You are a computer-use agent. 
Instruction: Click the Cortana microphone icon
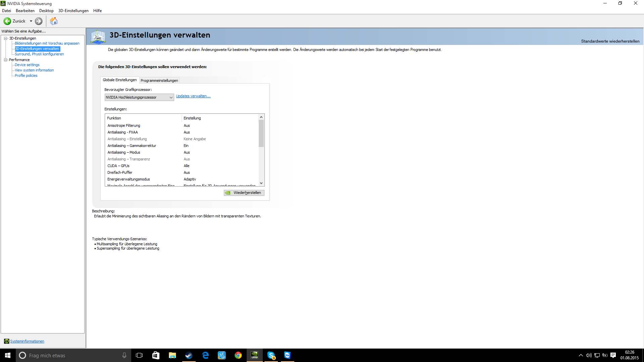pos(124,355)
